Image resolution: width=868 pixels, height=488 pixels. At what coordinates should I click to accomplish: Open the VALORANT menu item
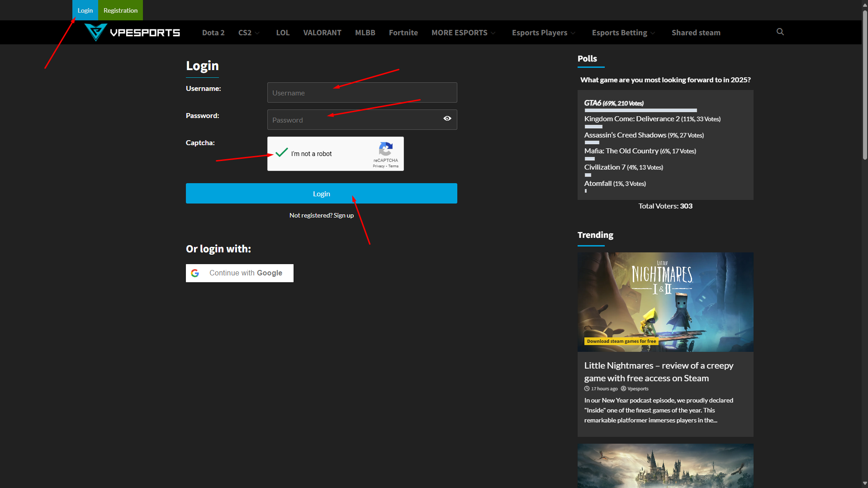point(322,33)
